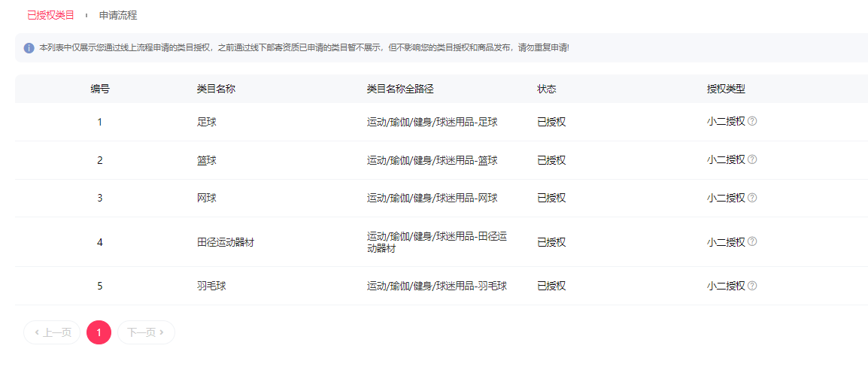
Task: Click the 编号 column header
Action: (100, 89)
